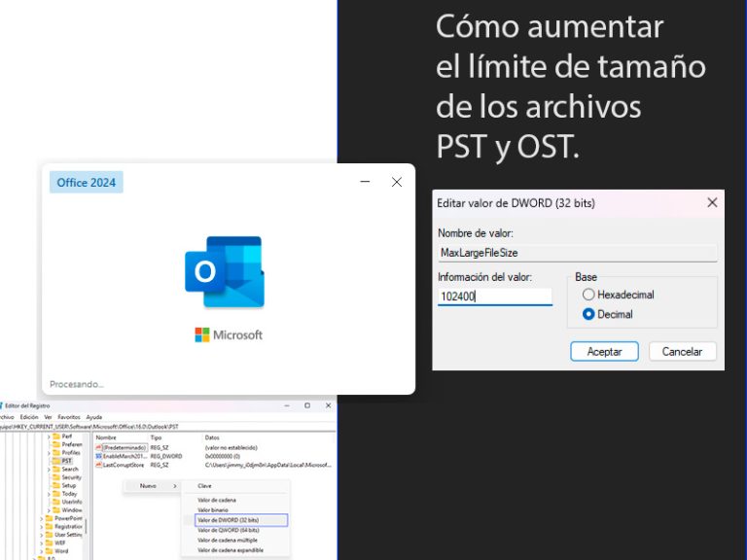
Task: Expand the Registration key
Action: [42, 527]
